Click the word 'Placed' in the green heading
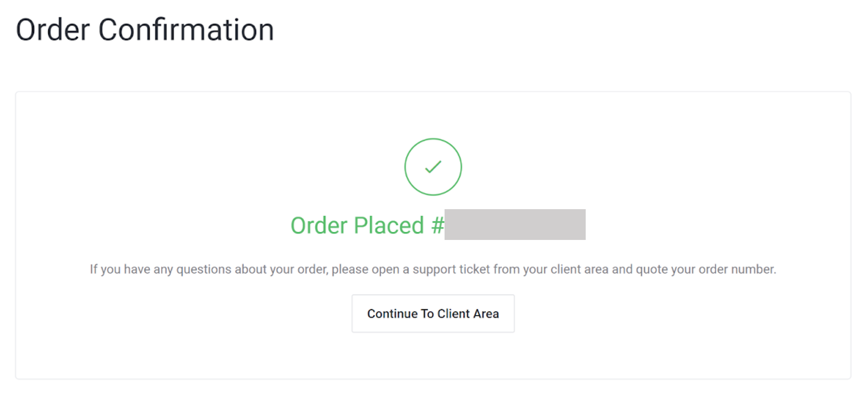Image resolution: width=868 pixels, height=398 pixels. 389,225
